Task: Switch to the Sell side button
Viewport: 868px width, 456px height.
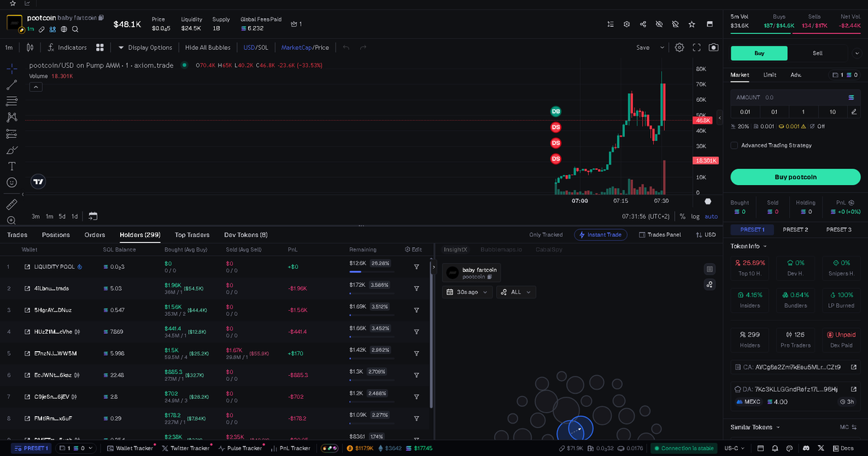Action: pyautogui.click(x=817, y=53)
